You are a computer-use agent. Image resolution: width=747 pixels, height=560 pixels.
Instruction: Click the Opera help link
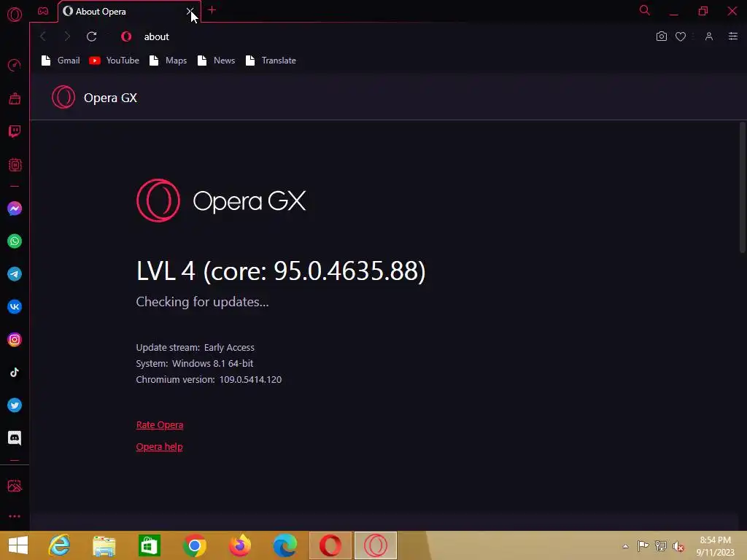coord(159,447)
